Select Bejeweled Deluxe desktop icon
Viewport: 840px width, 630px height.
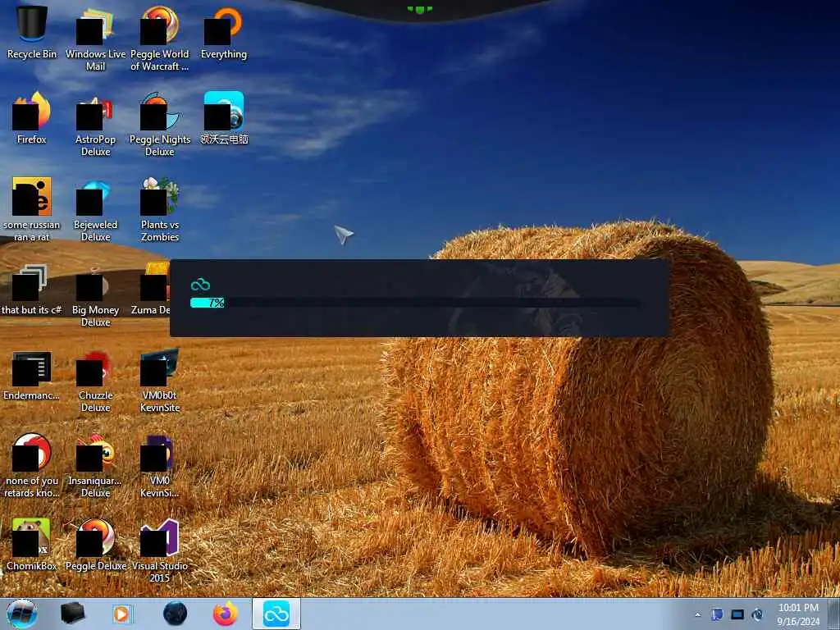pos(95,209)
